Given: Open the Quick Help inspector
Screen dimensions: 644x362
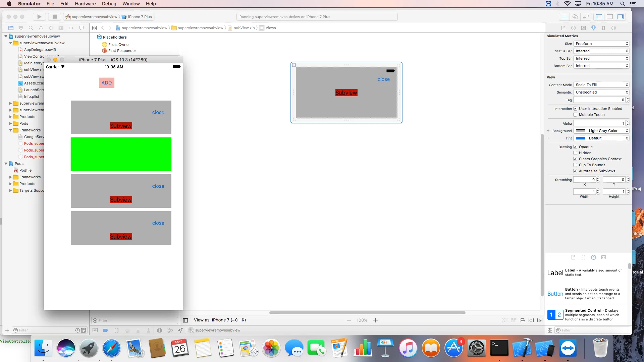Looking at the screenshot, I should tap(573, 28).
